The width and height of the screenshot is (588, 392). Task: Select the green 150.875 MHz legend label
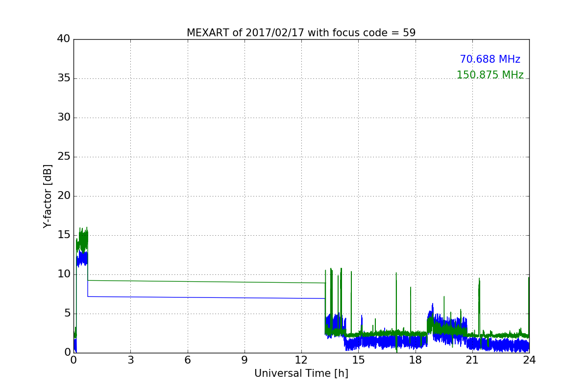click(490, 75)
